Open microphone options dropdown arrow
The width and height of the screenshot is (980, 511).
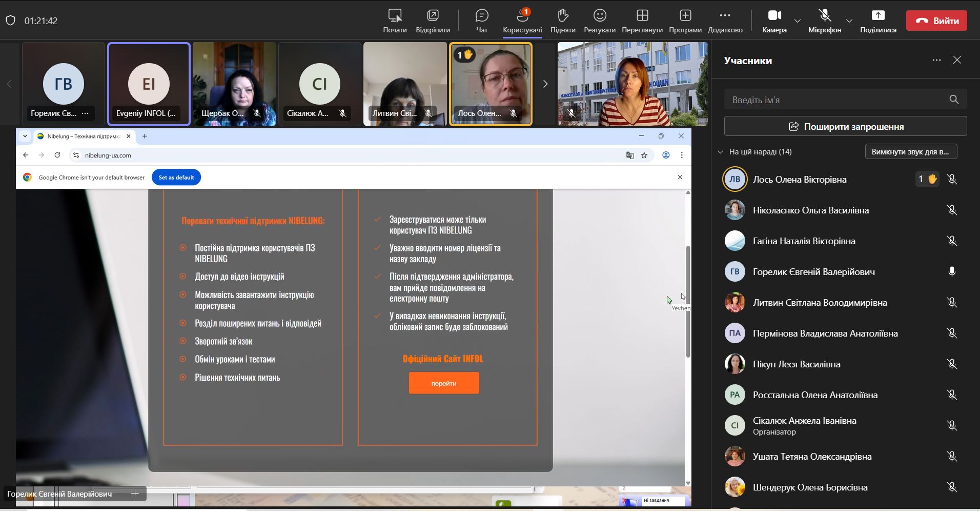click(x=849, y=21)
